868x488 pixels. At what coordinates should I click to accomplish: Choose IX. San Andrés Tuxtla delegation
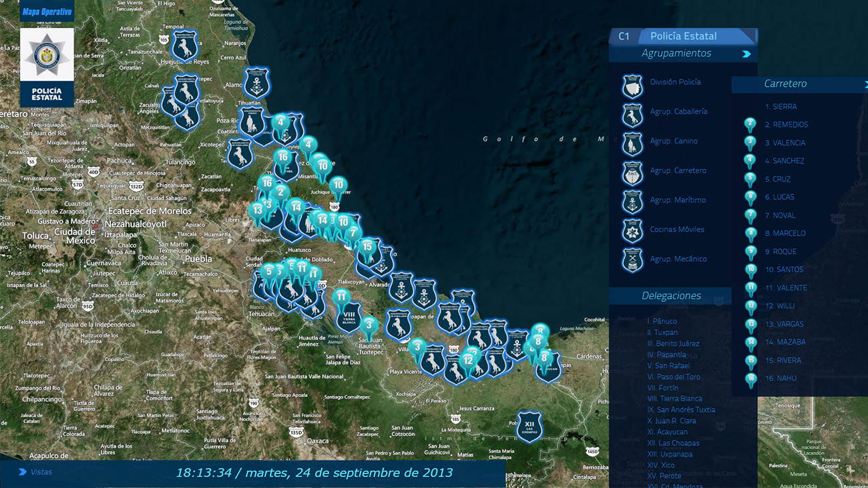pos(681,410)
